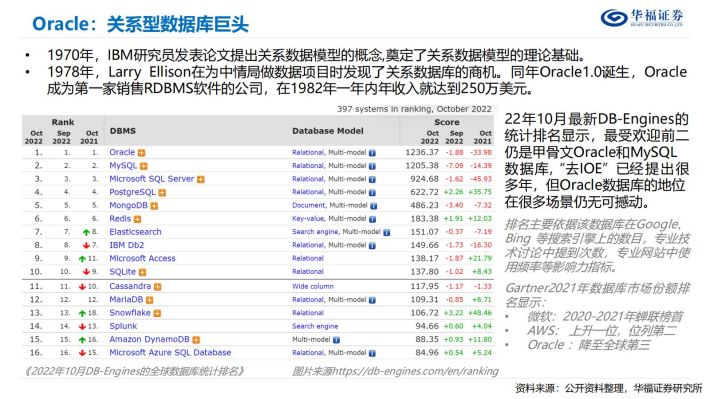The height and width of the screenshot is (399, 710).
Task: Click the plus icon next to Oracle
Action: 142,153
